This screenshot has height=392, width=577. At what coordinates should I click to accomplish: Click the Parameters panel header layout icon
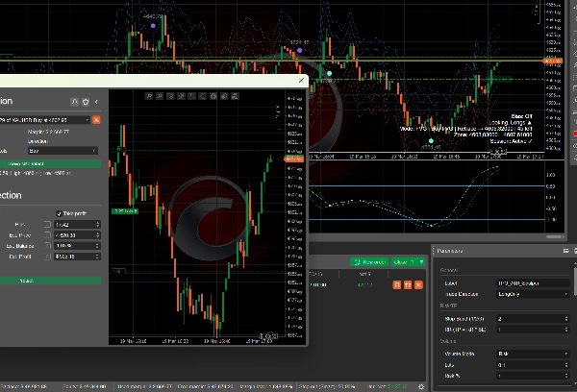[566, 251]
